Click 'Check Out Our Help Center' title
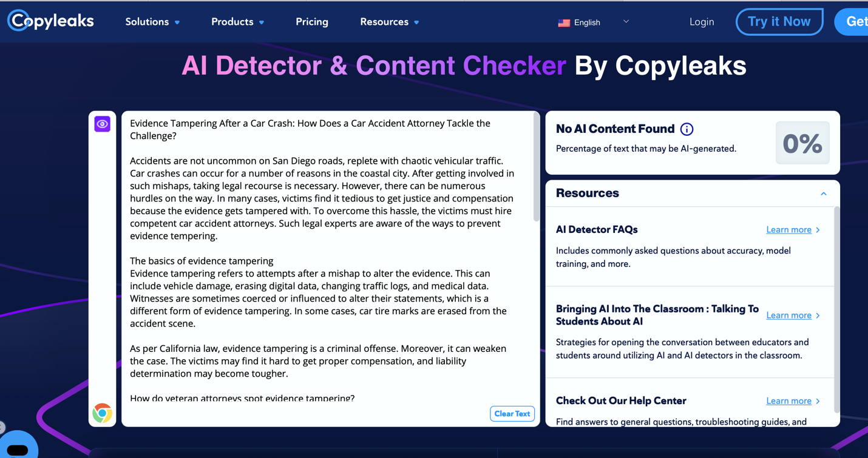Screen dimensions: 868x458 click(621, 401)
